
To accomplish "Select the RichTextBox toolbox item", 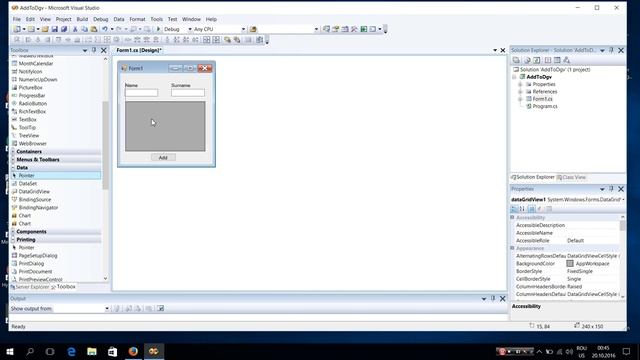I will [32, 111].
